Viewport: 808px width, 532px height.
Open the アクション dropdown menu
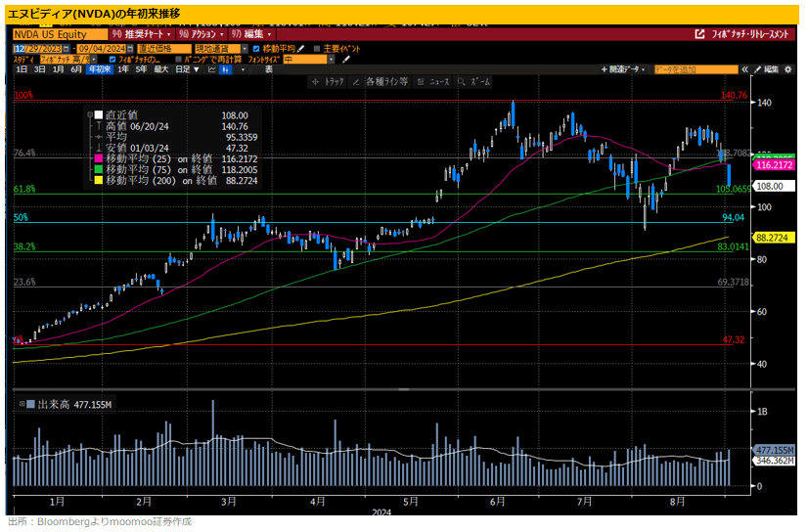[202, 34]
